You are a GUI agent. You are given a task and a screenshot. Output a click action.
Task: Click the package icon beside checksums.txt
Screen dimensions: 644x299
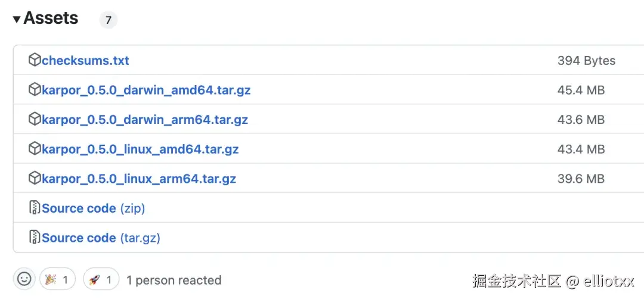pyautogui.click(x=35, y=60)
